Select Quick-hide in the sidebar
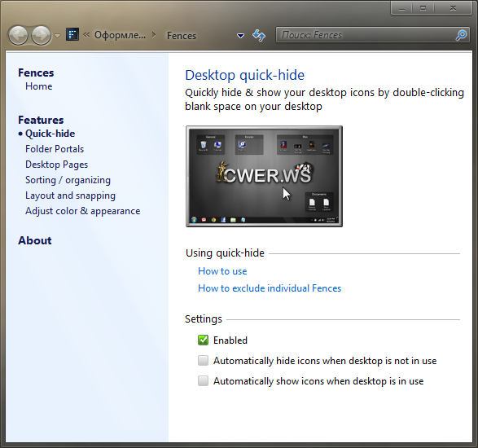This screenshot has height=448, width=478. [x=50, y=134]
